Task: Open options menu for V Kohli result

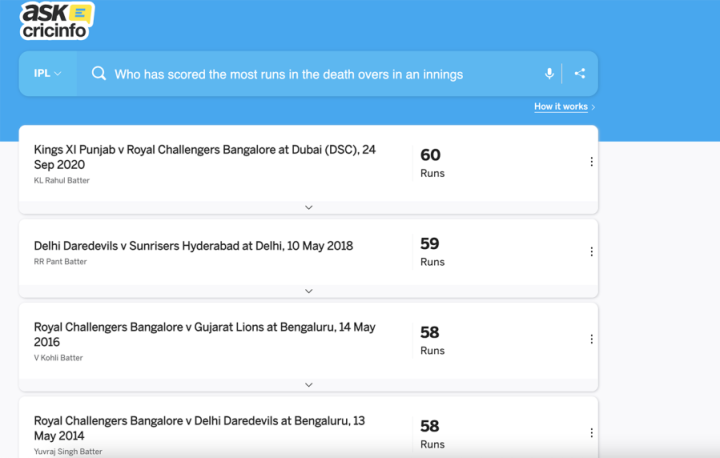Action: click(x=591, y=339)
